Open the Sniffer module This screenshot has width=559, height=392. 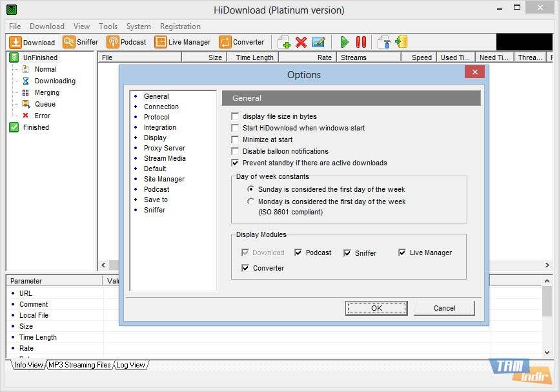pyautogui.click(x=81, y=42)
